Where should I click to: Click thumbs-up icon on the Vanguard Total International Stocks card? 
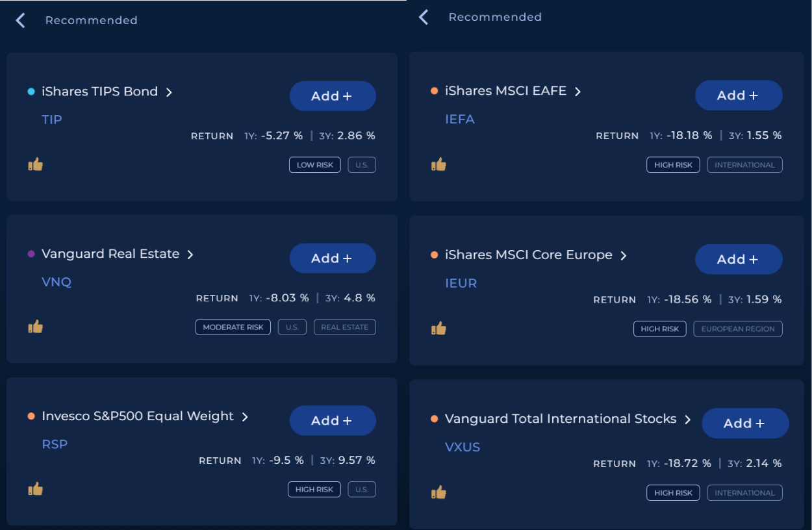click(x=439, y=493)
